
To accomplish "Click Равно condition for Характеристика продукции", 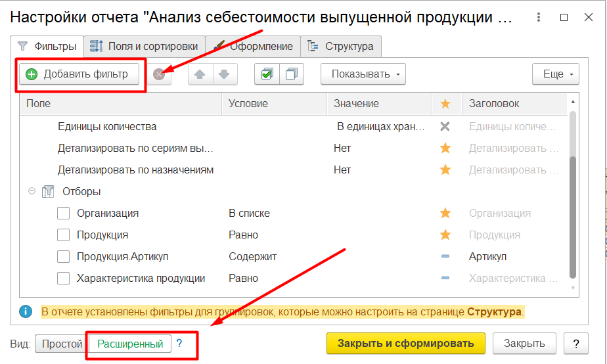I will tap(244, 279).
